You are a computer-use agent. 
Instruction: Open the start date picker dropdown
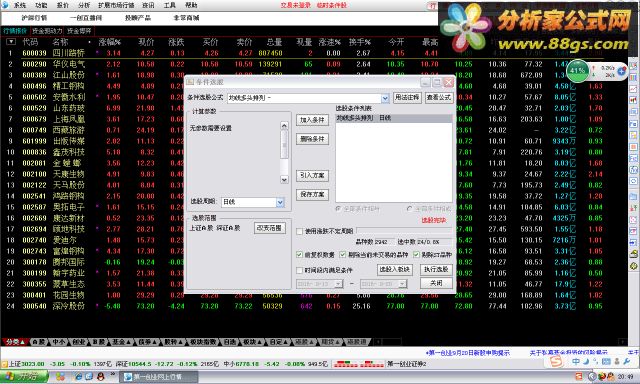[x=338, y=283]
